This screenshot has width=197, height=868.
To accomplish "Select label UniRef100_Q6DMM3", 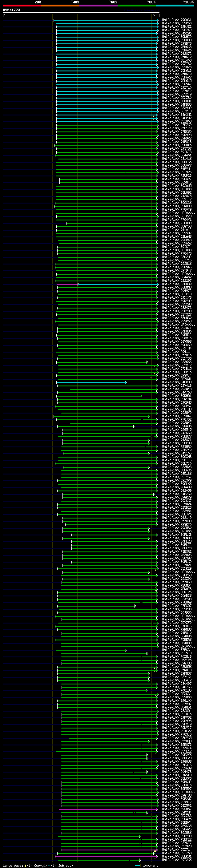I will click(176, 287).
